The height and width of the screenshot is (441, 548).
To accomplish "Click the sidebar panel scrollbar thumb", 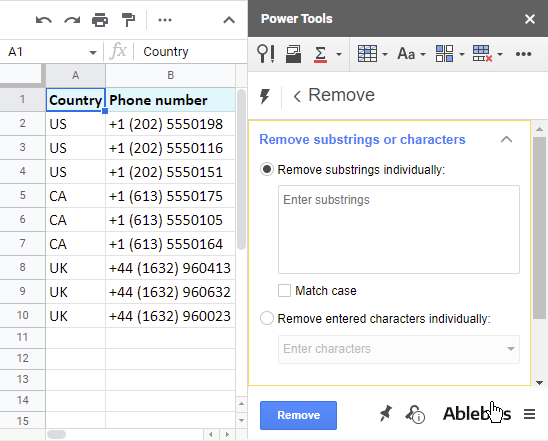I will 539,228.
